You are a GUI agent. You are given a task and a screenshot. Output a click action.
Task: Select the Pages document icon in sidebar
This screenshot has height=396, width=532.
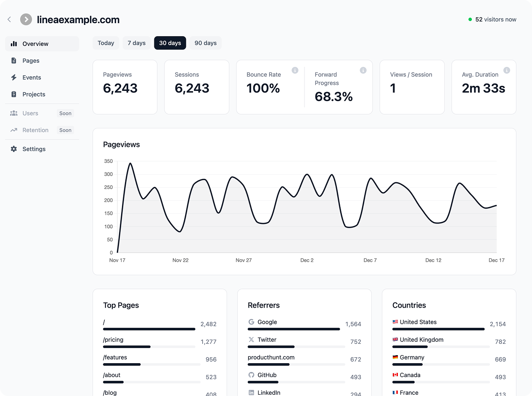coord(14,61)
